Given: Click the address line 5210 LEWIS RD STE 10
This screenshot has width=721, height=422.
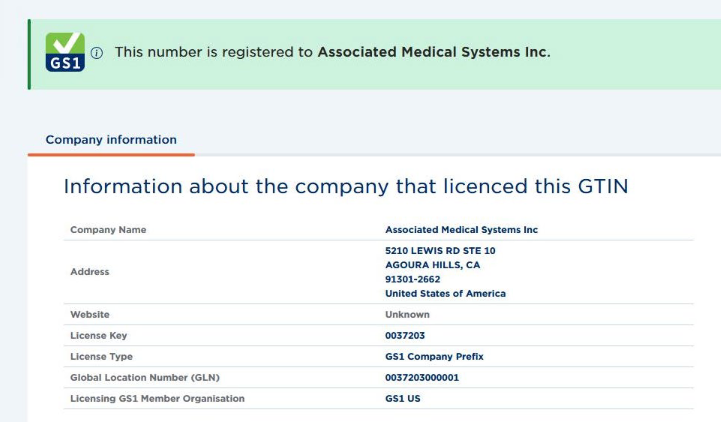Looking at the screenshot, I should (x=440, y=251).
